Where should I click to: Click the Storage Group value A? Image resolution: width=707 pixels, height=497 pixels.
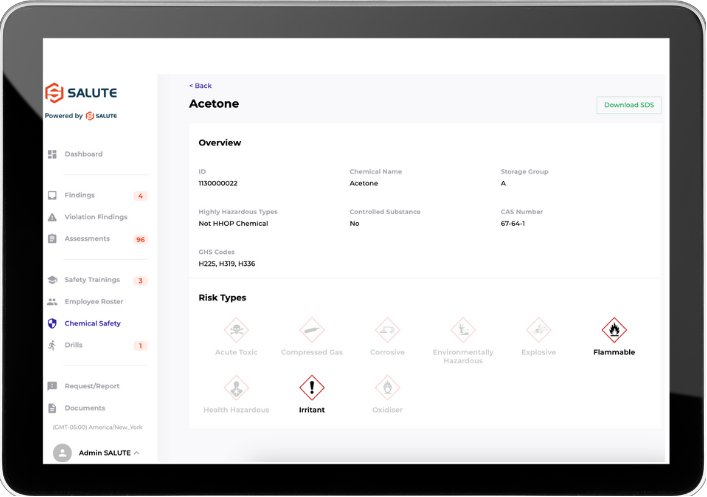click(503, 184)
